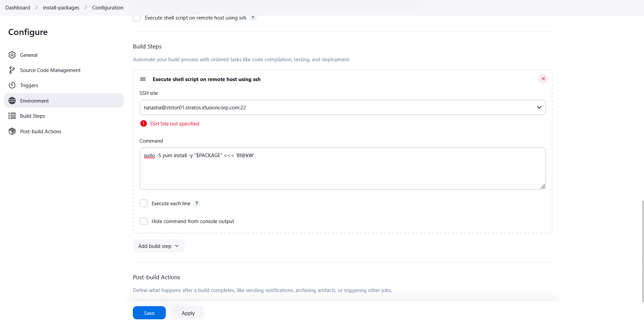Click the Environment globe icon
Screen dimensions: 644x324
(12, 101)
